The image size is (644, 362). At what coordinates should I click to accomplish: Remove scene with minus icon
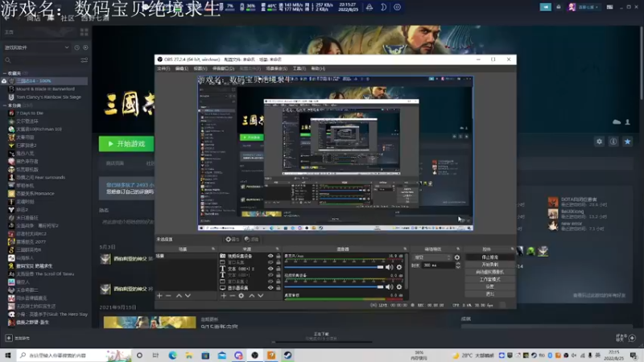[x=168, y=295]
